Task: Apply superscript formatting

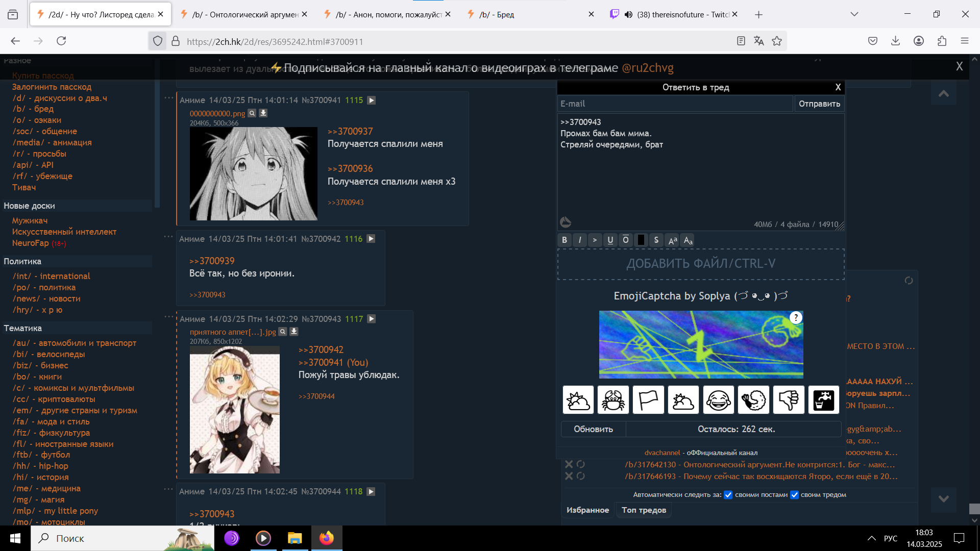Action: pyautogui.click(x=673, y=240)
